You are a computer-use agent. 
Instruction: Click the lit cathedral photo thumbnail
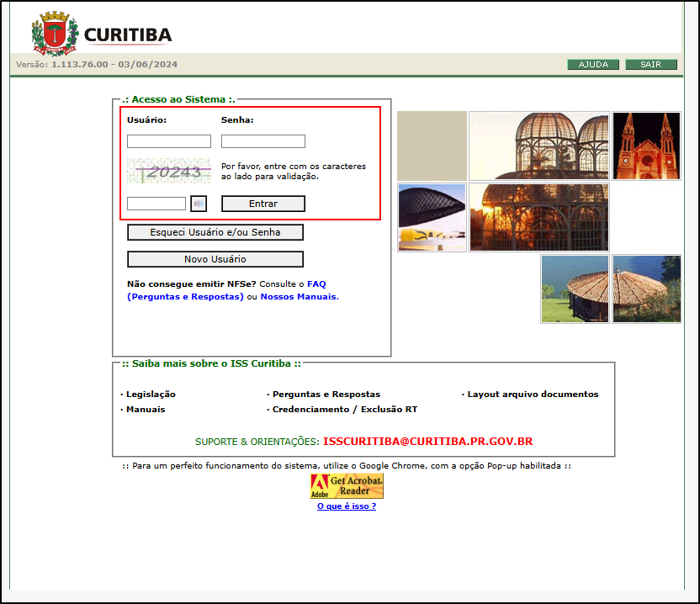[646, 146]
